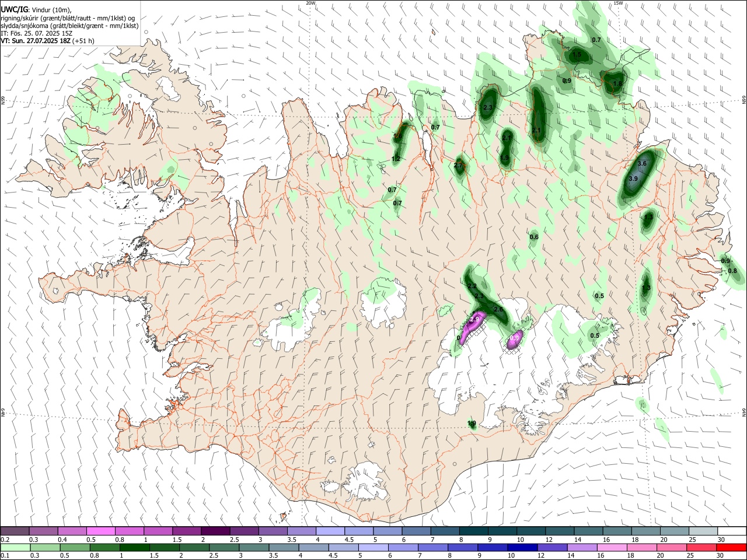Click the bright red swatch ending the rain scale
This screenshot has width=747, height=560.
(x=732, y=548)
